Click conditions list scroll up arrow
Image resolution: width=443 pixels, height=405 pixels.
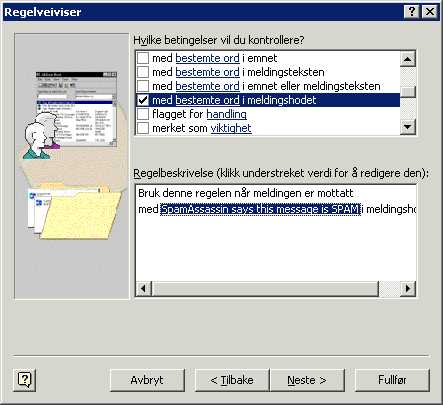click(408, 59)
